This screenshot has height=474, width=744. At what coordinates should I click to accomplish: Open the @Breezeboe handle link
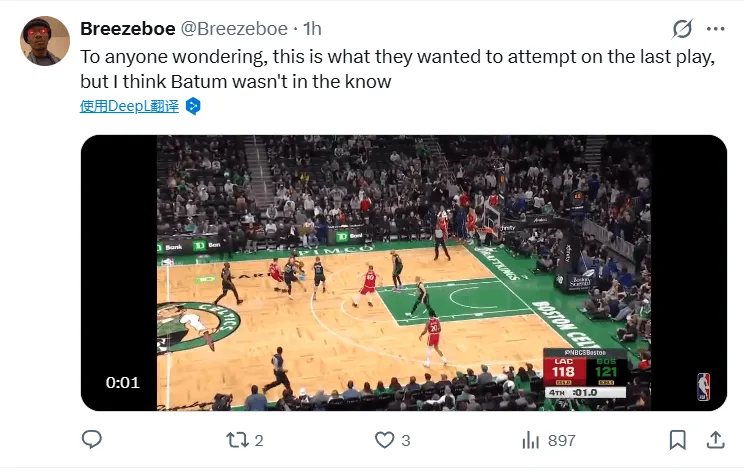point(234,29)
